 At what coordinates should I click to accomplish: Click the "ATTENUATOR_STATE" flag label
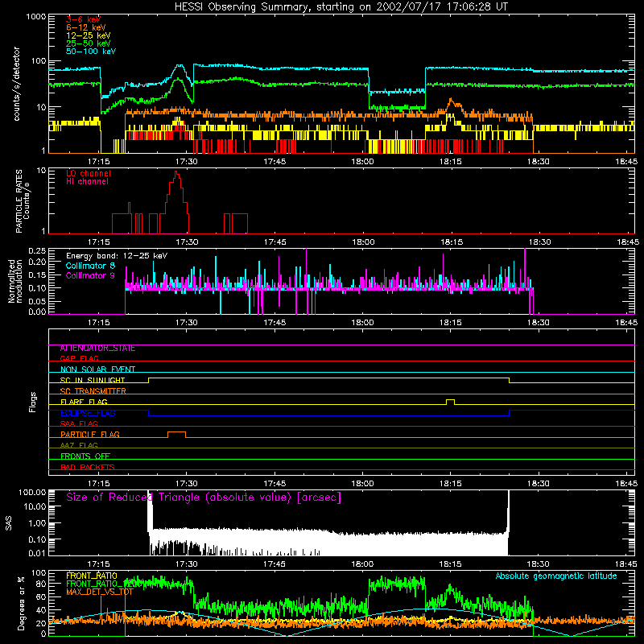point(97,349)
